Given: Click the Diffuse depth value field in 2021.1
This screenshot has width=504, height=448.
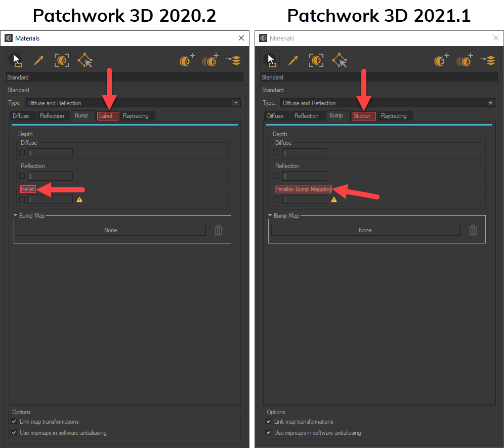Looking at the screenshot, I should [x=305, y=153].
